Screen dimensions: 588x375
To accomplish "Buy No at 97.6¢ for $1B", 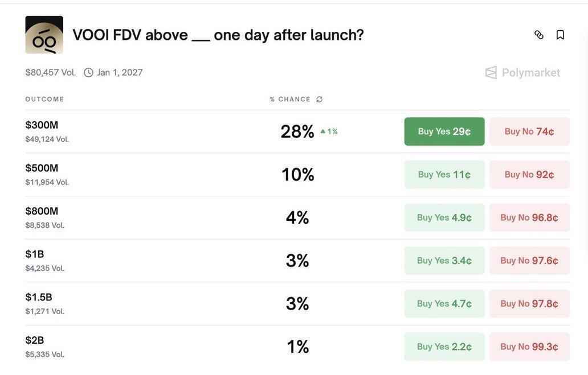I will (529, 261).
